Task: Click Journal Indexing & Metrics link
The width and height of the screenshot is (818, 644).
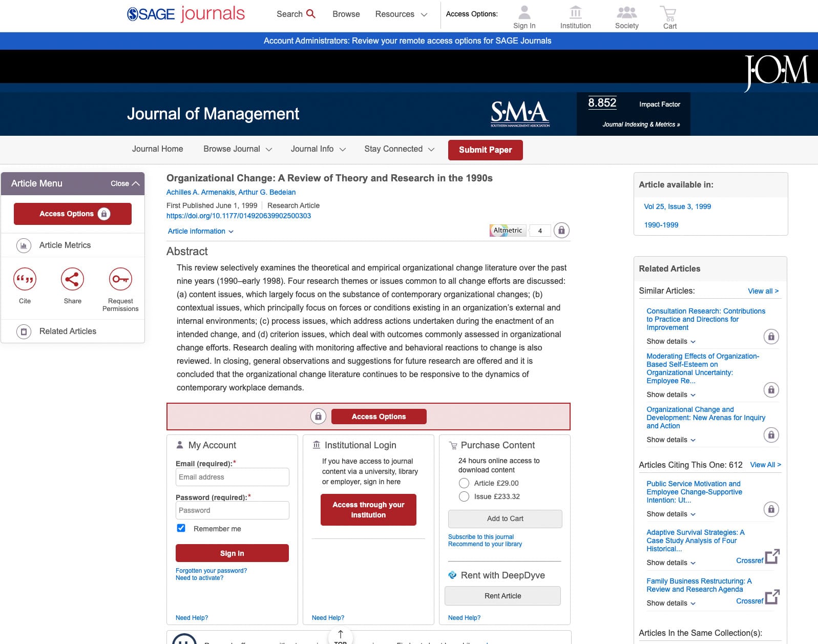Action: point(641,124)
